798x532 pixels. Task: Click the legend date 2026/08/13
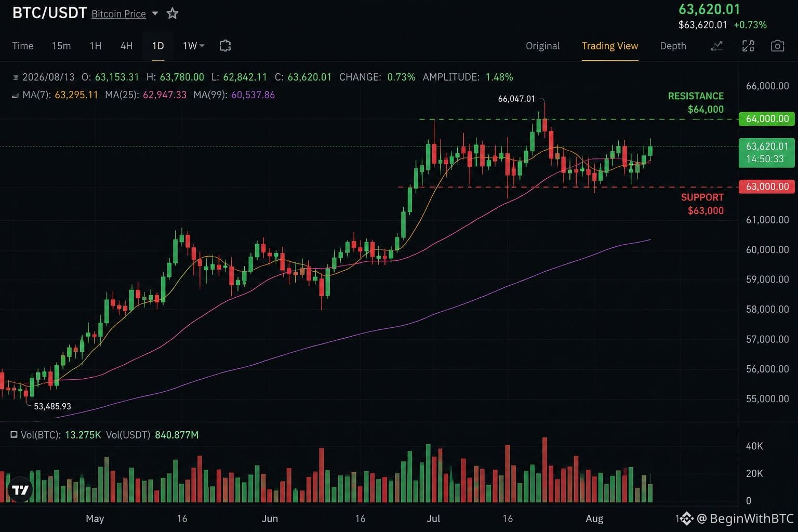[48, 77]
